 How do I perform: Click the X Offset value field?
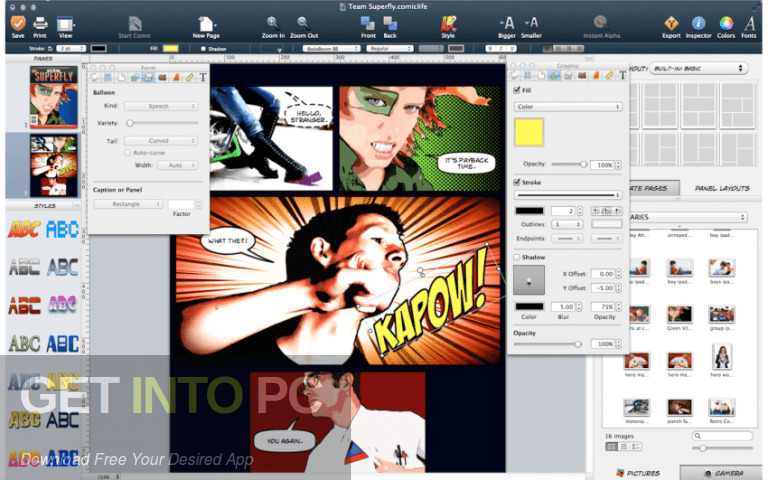[x=603, y=274]
